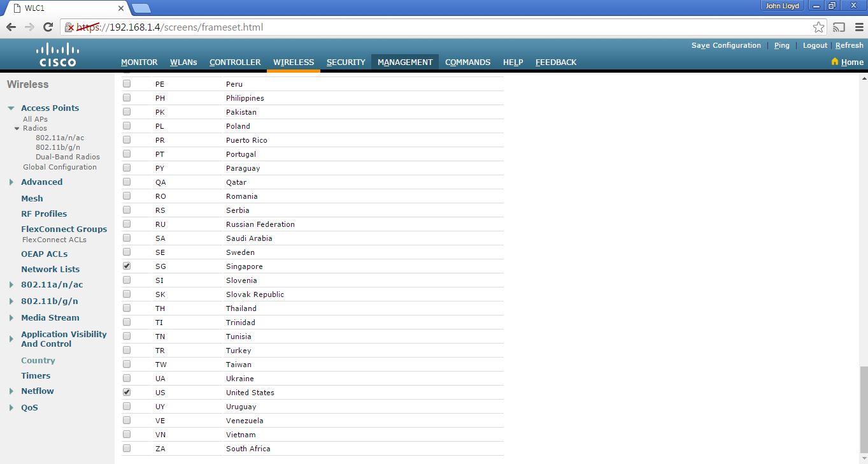Expand the QoS section
868x464 pixels.
pyautogui.click(x=11, y=408)
